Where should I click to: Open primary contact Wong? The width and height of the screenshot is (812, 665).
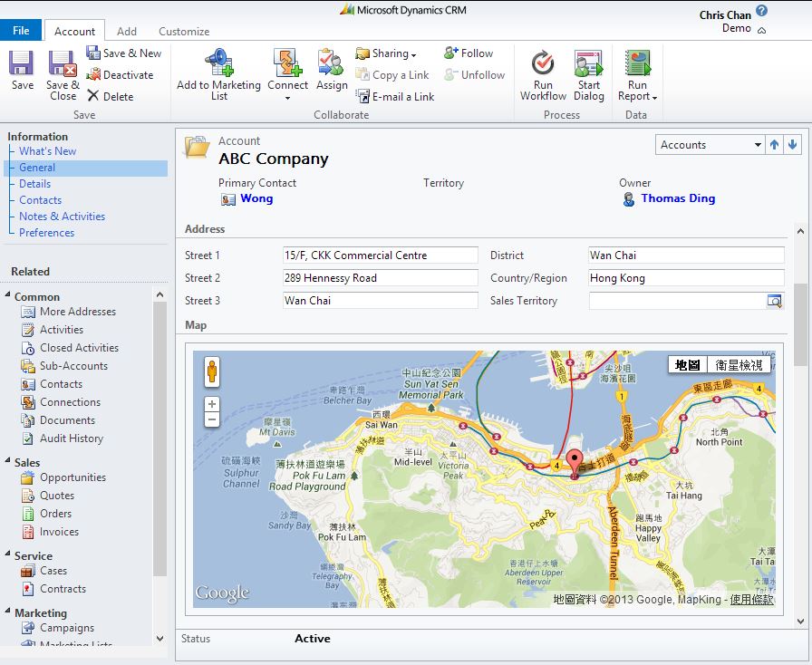(x=256, y=198)
